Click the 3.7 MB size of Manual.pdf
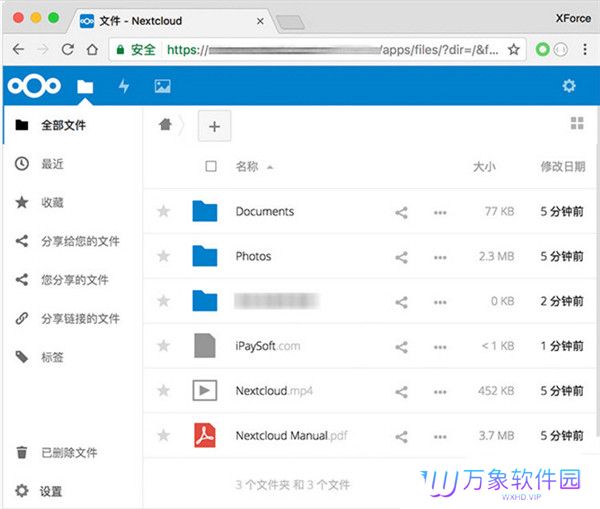The height and width of the screenshot is (509, 600). (497, 436)
